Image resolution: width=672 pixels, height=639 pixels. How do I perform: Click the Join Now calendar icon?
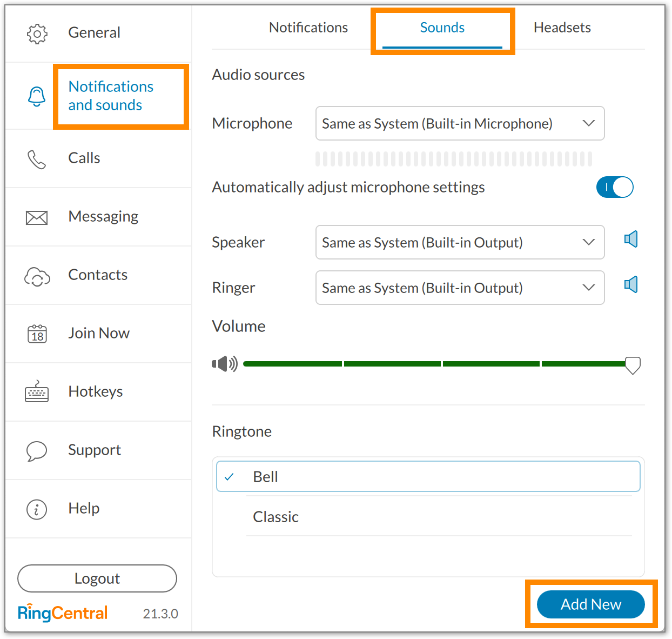coord(37,334)
